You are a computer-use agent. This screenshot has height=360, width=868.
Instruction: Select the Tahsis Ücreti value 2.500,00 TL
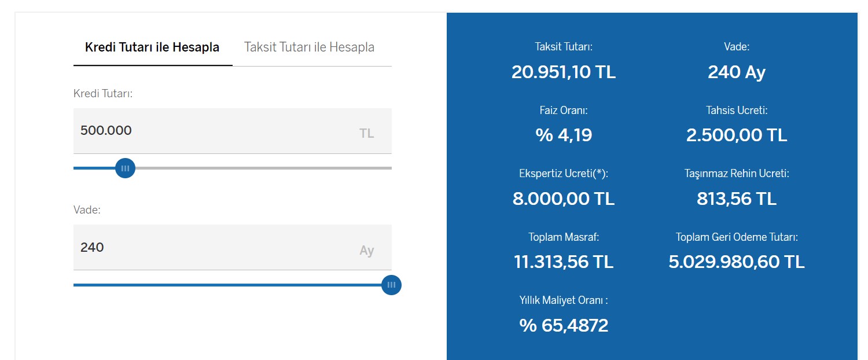[x=737, y=135]
